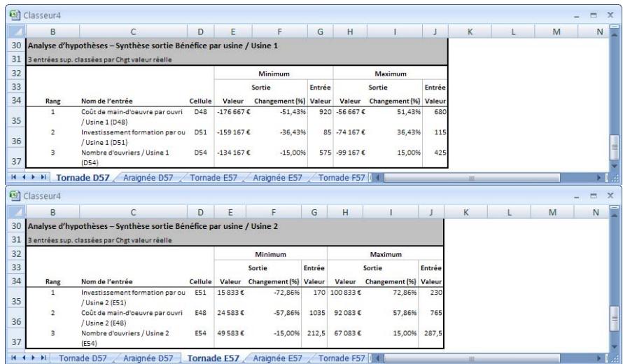Screen dimensions: 623x364
Task: Click horizontal scroll right arrow in top window
Action: [599, 178]
